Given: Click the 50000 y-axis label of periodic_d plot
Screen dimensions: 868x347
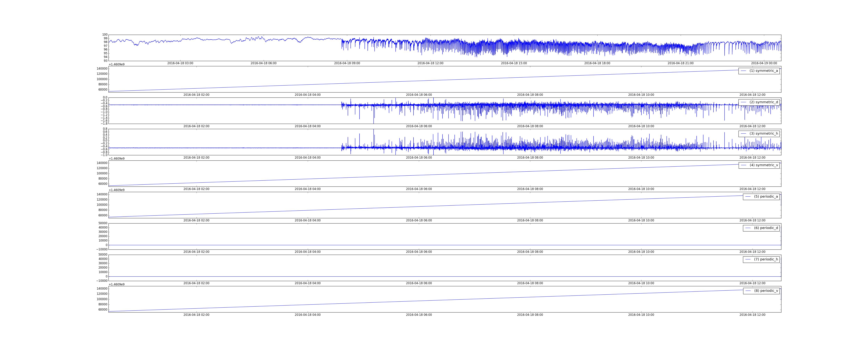Looking at the screenshot, I should click(x=102, y=223).
